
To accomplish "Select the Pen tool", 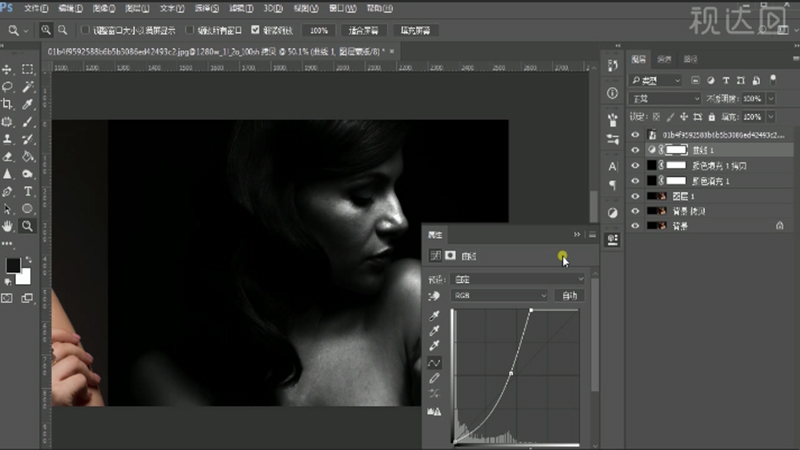I will point(7,191).
